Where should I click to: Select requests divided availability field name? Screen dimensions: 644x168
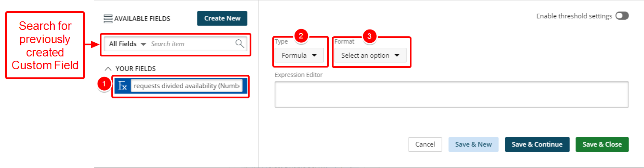pos(187,86)
